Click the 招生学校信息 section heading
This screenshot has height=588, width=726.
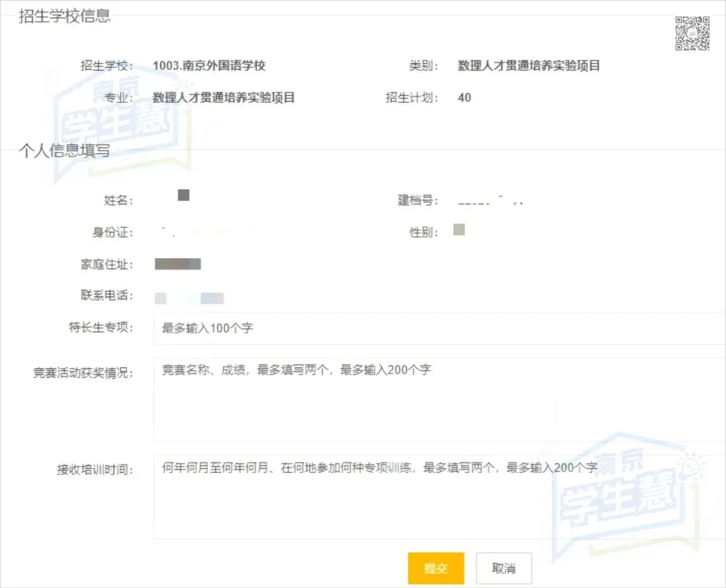(x=65, y=16)
